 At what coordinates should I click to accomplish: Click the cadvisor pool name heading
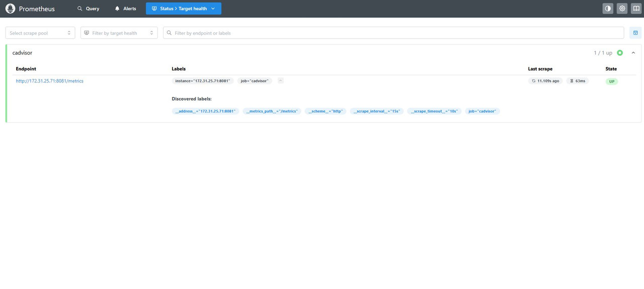pos(23,53)
